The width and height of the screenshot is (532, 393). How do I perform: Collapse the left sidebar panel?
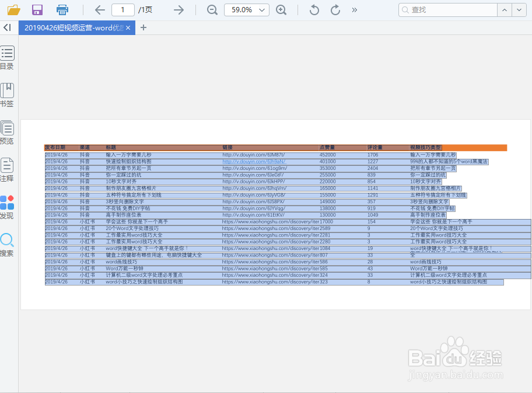(7, 27)
